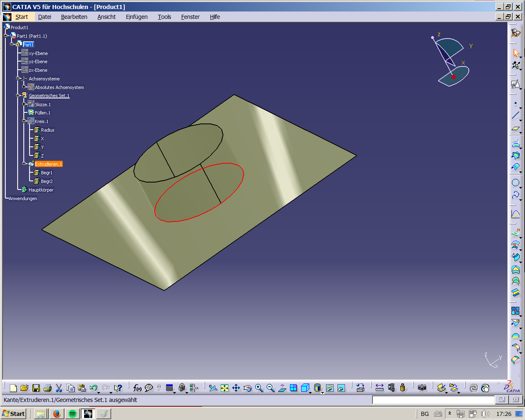This screenshot has width=525, height=420.
Task: Click the Windows Start button
Action: point(14,414)
